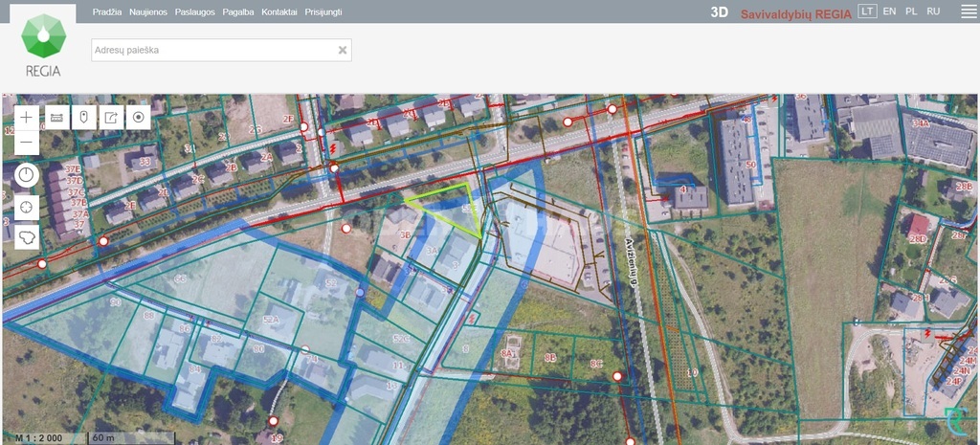The height and width of the screenshot is (445, 980).
Task: Open the hamburger menu at top right
Action: tap(969, 11)
